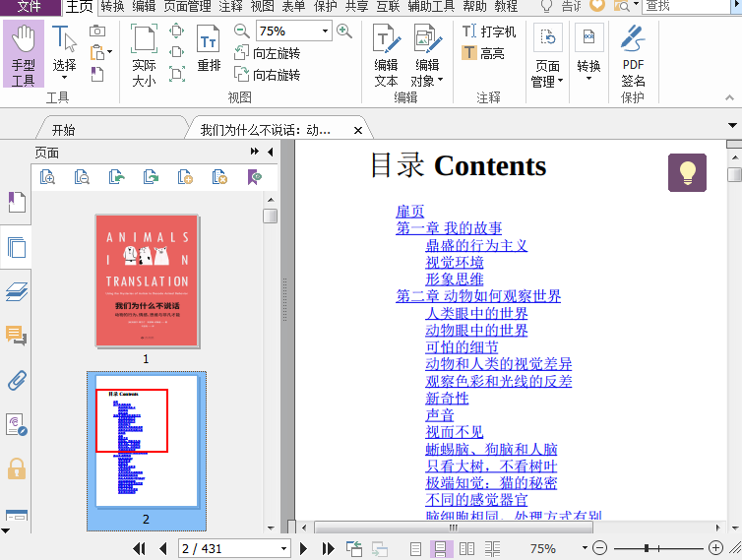Open the clipboard paste icon
This screenshot has width=742, height=560.
click(x=98, y=52)
